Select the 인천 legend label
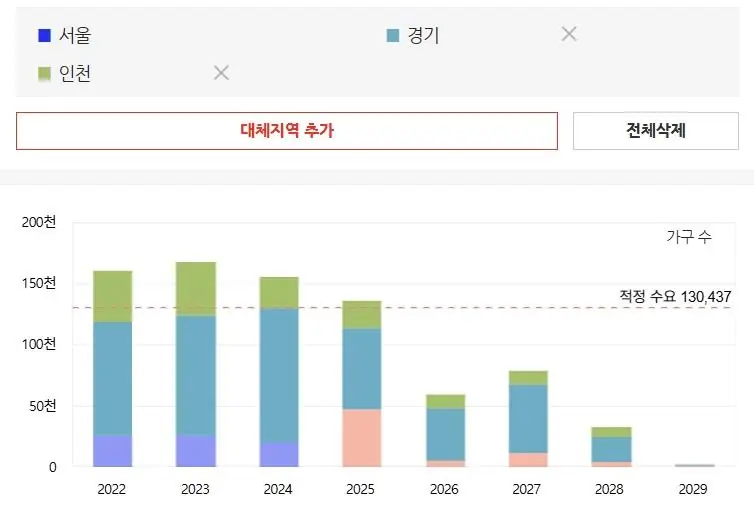754x505 pixels. pyautogui.click(x=75, y=74)
